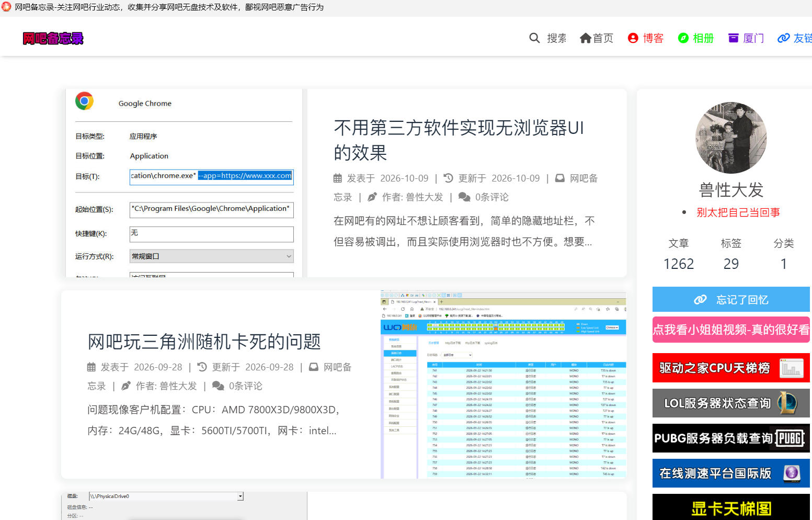Click the blue link icon beside 友链
The height and width of the screenshot is (520, 812).
point(784,38)
